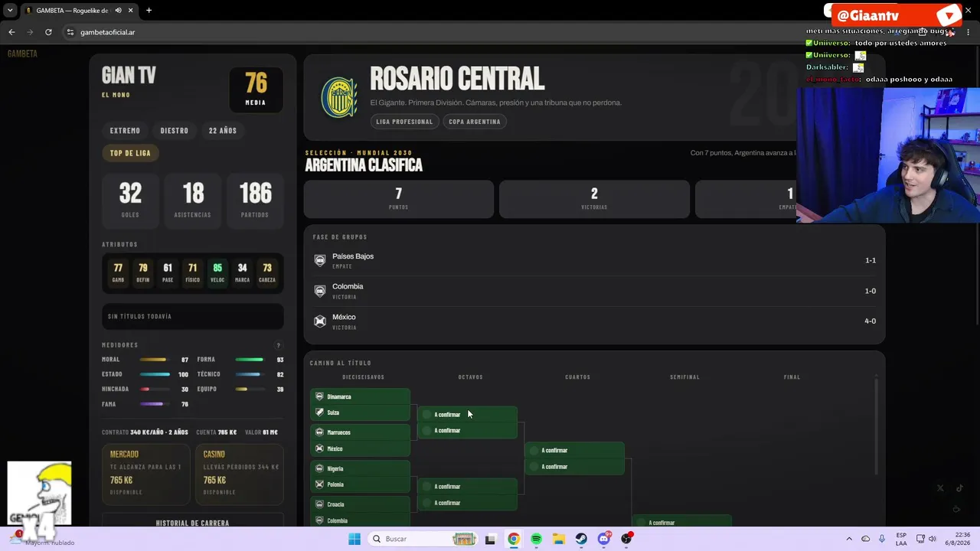Click the Chrome icon in the taskbar
The width and height of the screenshot is (980, 551).
(514, 539)
